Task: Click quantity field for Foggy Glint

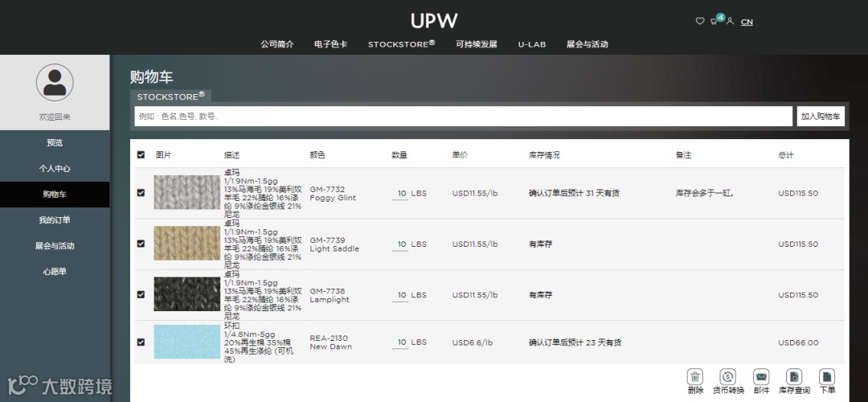Action: [399, 193]
